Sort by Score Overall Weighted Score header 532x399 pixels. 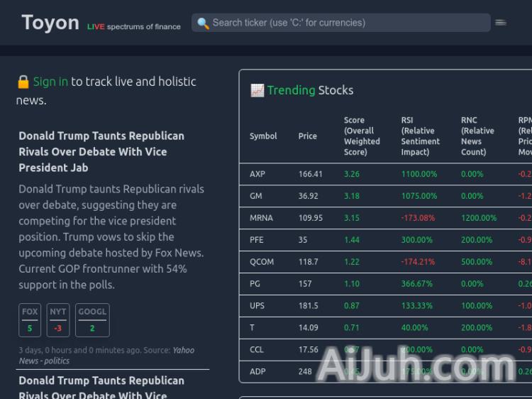tap(362, 136)
